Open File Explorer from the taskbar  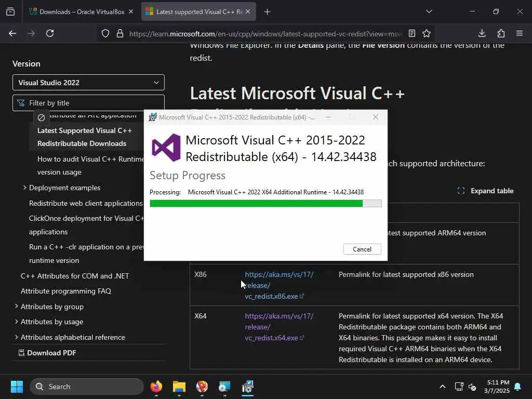(x=179, y=387)
